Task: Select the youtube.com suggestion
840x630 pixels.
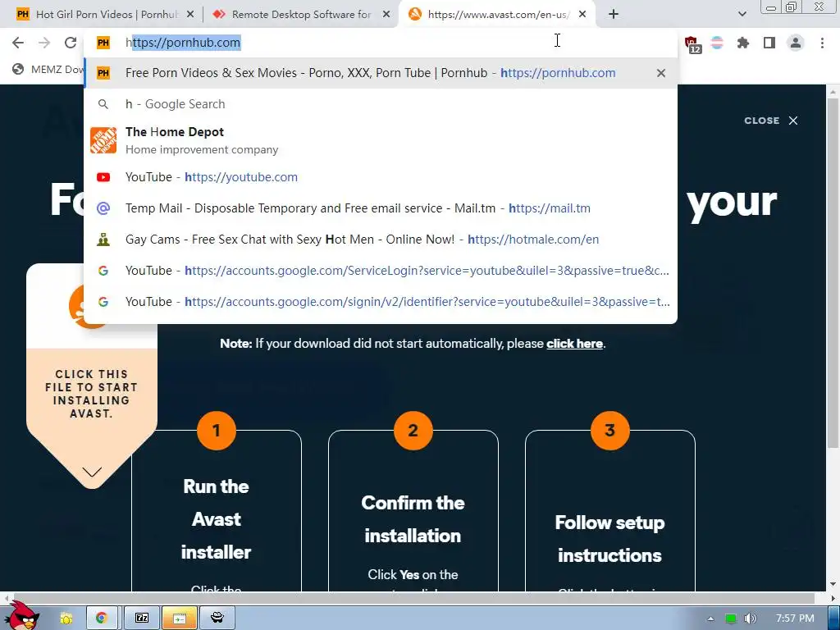Action: [381, 177]
